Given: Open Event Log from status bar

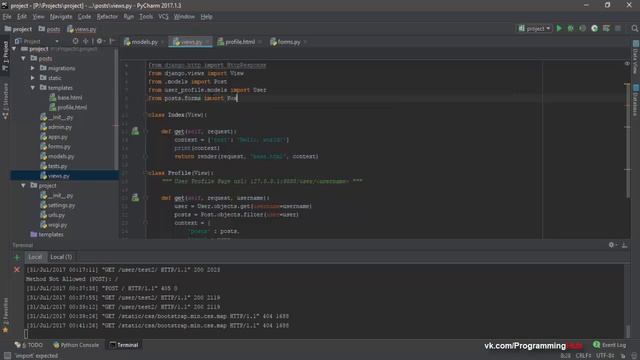Looking at the screenshot, I should (609, 345).
